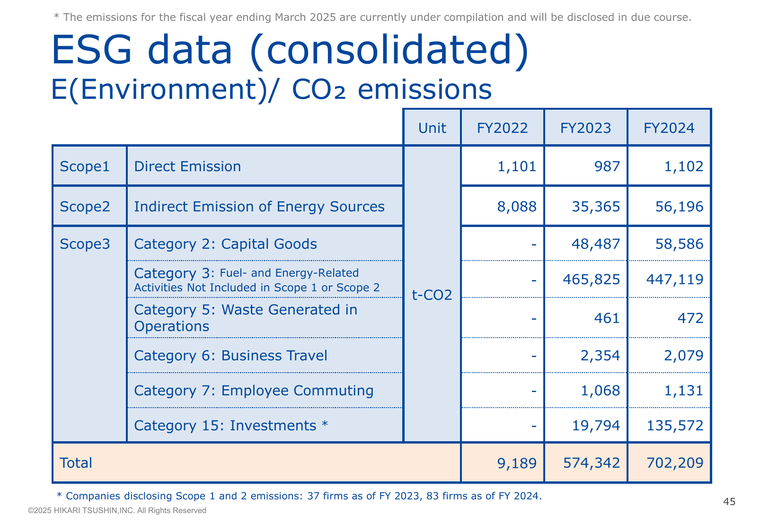Click Waste Generated value 472
Image resolution: width=769 pixels, height=532 pixels.
coord(690,318)
